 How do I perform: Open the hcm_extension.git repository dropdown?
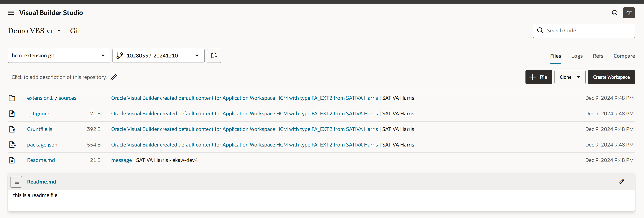(59, 56)
